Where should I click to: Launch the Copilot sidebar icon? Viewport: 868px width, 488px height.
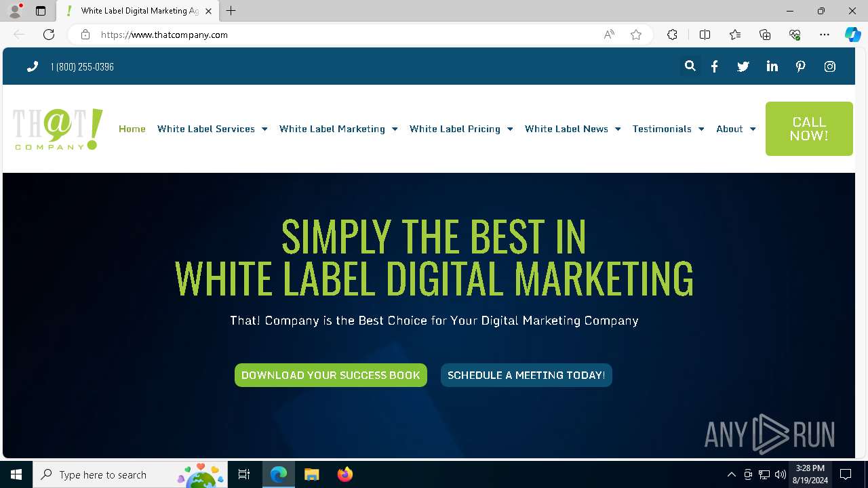pyautogui.click(x=852, y=35)
